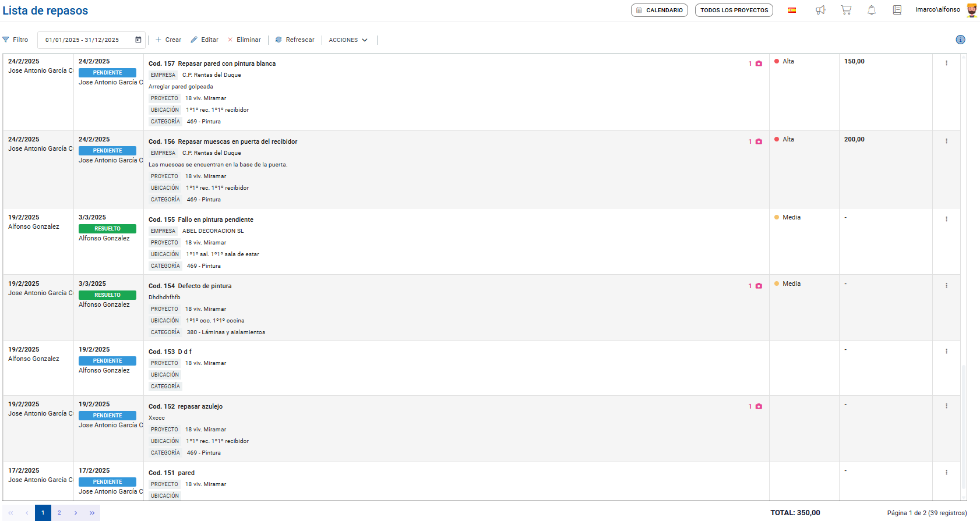Screen dimensions: 980x521
Task: Click the megaphone announcements icon
Action: [820, 10]
